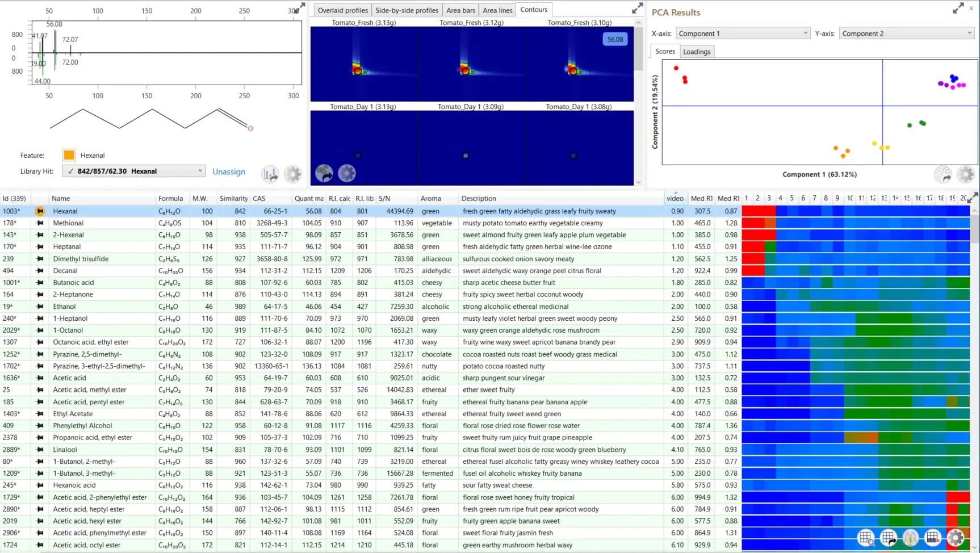Image resolution: width=980 pixels, height=553 pixels.
Task: Expand the PCA Results panel
Action: (958, 8)
